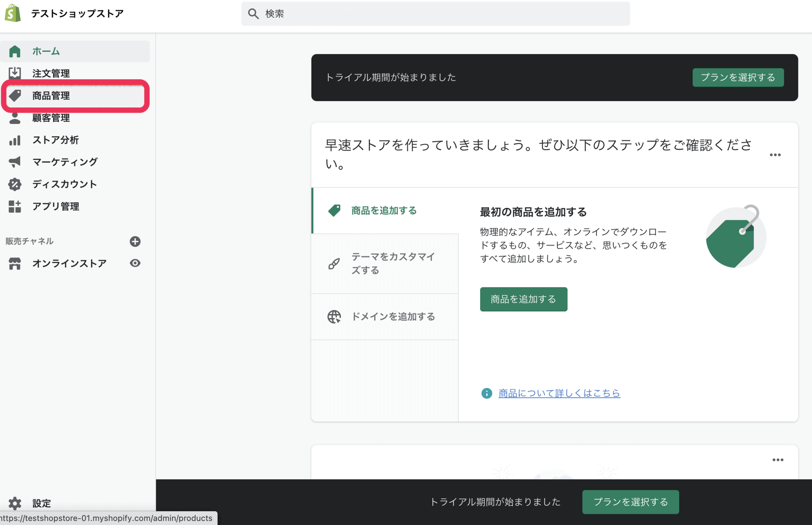This screenshot has height=525, width=812.
Task: Open setup guide card three-dot menu
Action: (x=775, y=155)
